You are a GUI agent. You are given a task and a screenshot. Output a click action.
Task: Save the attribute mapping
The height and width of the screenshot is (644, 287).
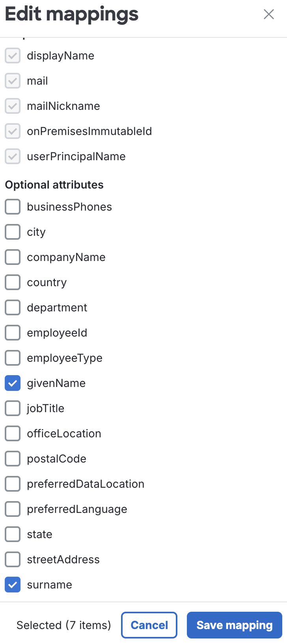234,625
